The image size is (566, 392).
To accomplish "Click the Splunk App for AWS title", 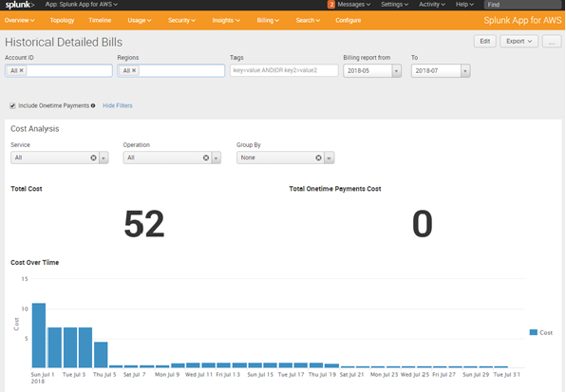I will pyautogui.click(x=522, y=20).
